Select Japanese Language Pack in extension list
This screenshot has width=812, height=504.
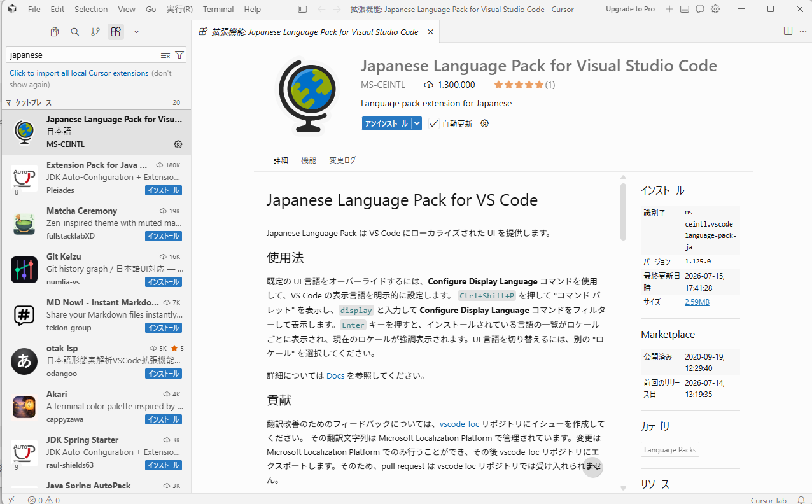pyautogui.click(x=96, y=132)
